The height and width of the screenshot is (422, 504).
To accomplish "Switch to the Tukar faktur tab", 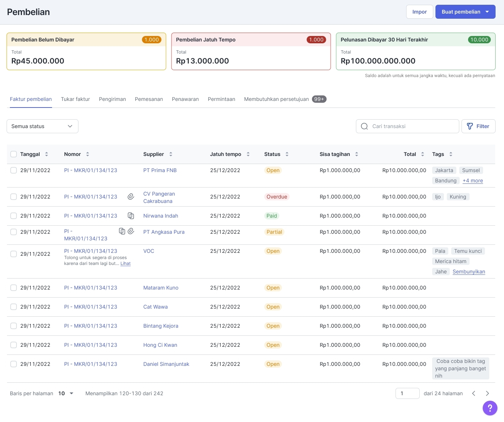I will point(75,99).
